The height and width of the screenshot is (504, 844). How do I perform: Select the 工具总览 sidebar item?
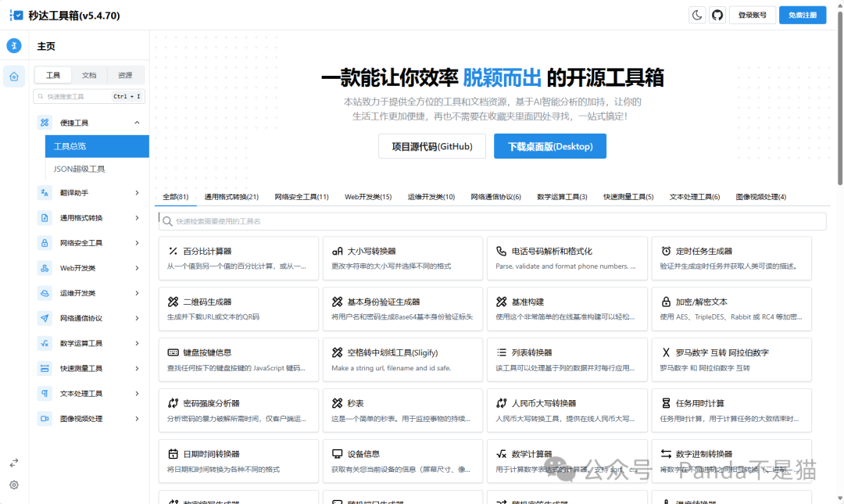click(x=97, y=146)
